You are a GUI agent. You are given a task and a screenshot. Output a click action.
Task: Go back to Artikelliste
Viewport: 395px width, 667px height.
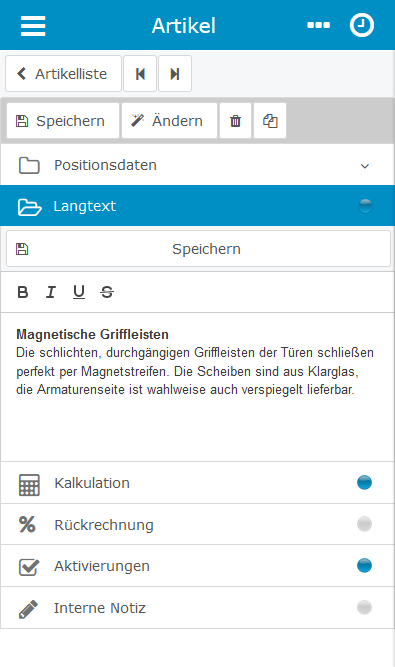pyautogui.click(x=63, y=74)
